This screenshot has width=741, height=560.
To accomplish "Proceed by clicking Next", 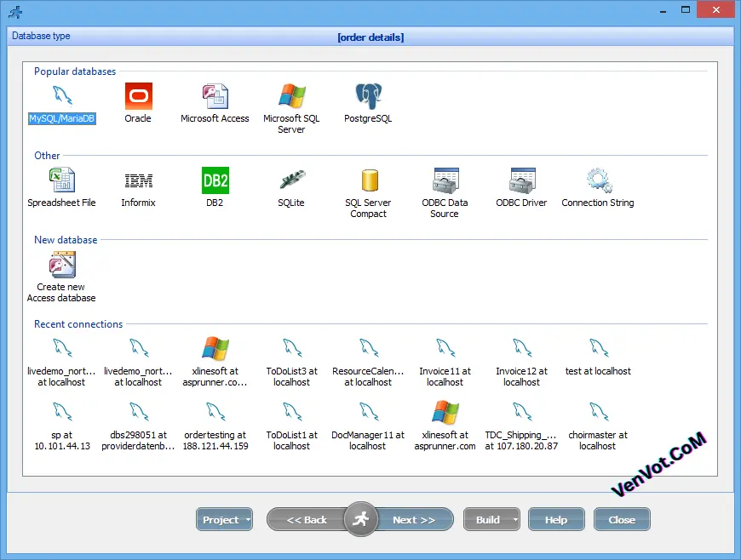I will [415, 519].
